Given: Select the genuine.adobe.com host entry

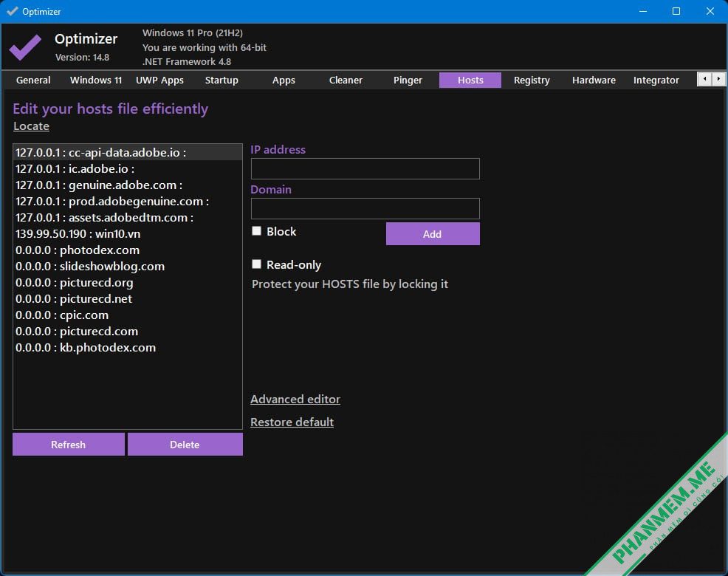Looking at the screenshot, I should [x=128, y=185].
